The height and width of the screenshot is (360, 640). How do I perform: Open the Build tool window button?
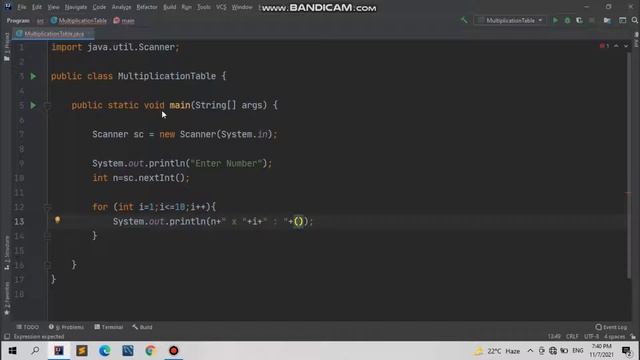[142, 327]
